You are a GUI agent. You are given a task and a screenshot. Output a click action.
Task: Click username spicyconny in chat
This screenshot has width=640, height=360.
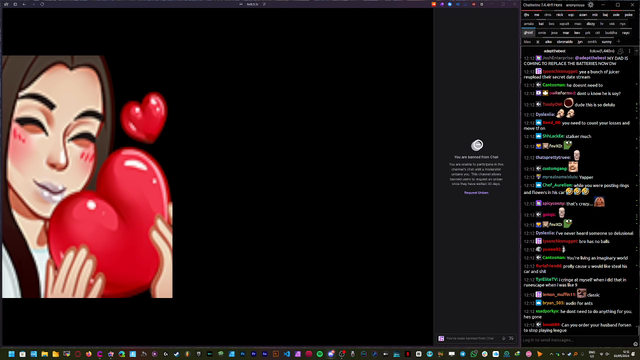pyautogui.click(x=553, y=203)
